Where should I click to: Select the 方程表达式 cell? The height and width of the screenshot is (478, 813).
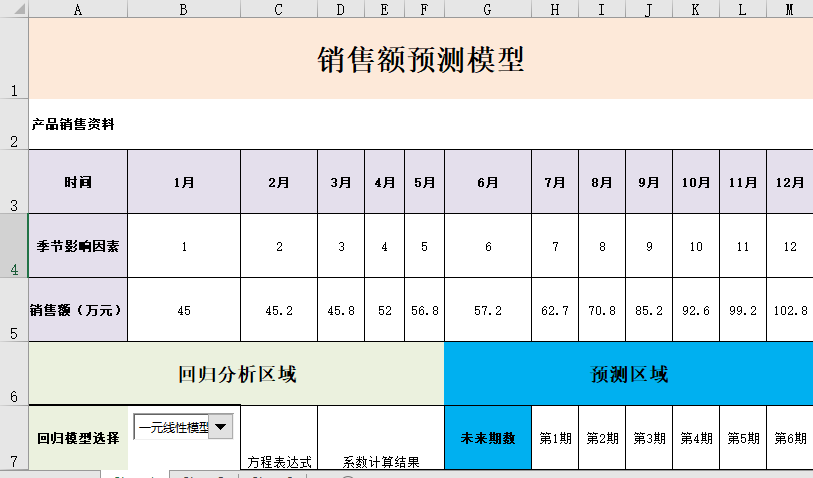click(x=279, y=461)
